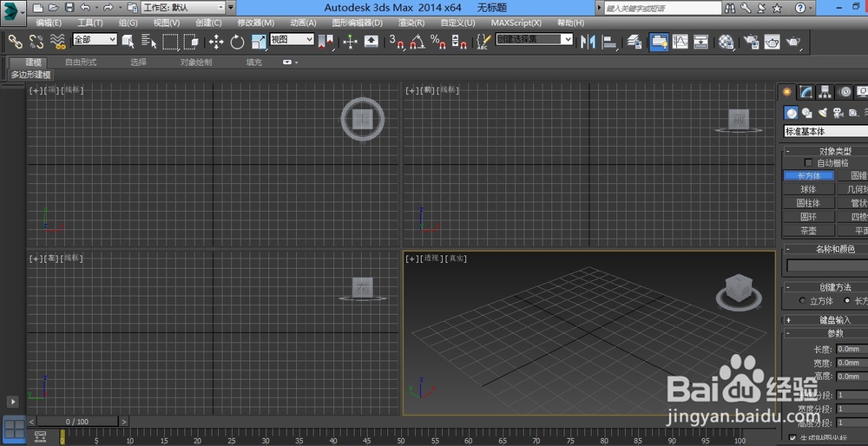
Task: Click the Use Pivot Point Center icon
Action: [325, 42]
